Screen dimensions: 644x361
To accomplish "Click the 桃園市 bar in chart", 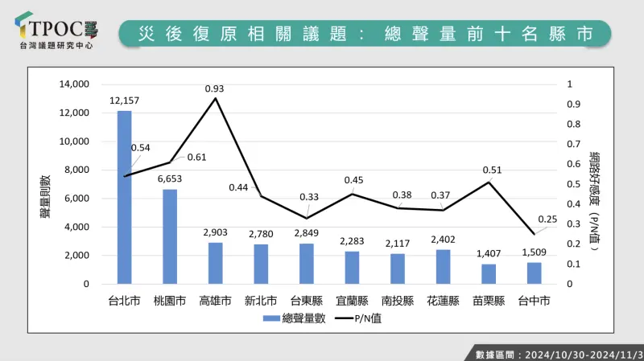I will click(x=170, y=236).
